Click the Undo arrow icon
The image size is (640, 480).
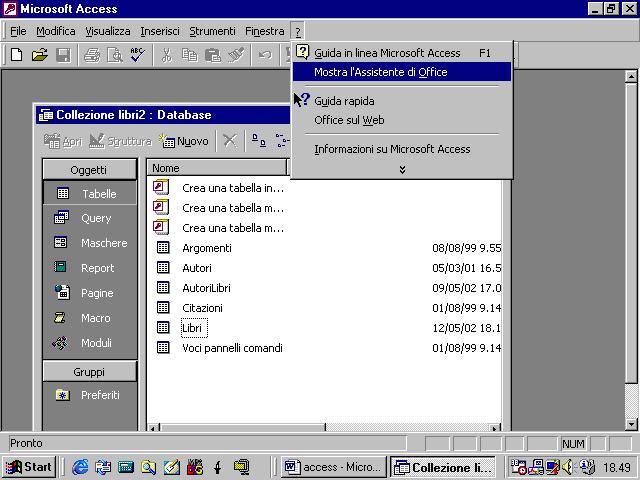[265, 55]
